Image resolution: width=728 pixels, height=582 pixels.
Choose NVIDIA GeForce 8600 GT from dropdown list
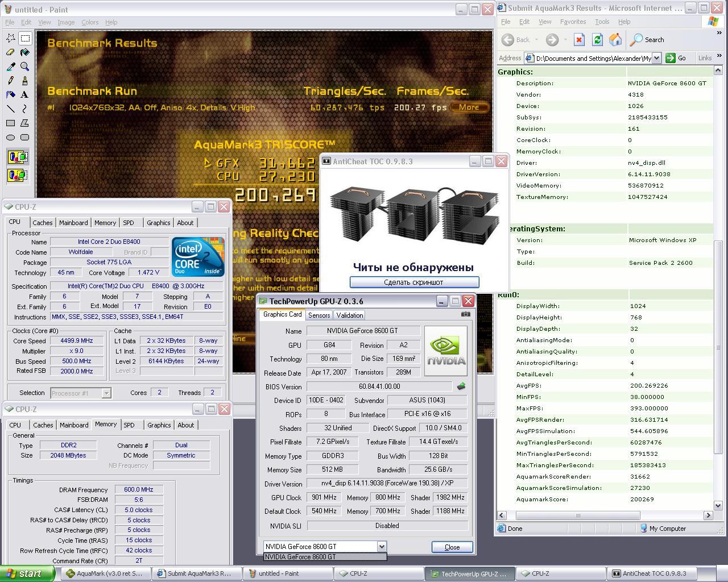pos(325,557)
